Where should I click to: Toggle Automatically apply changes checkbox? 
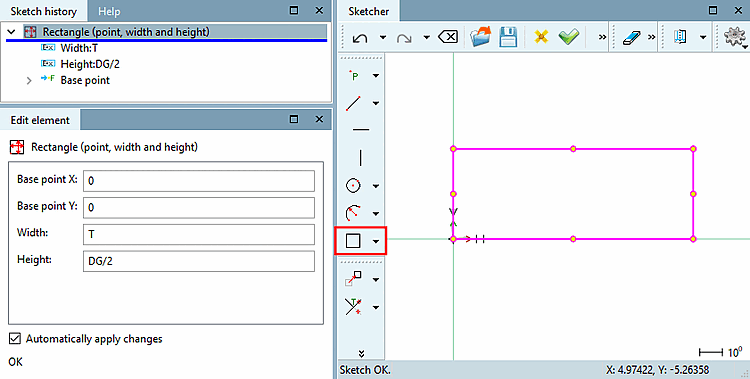(15, 339)
